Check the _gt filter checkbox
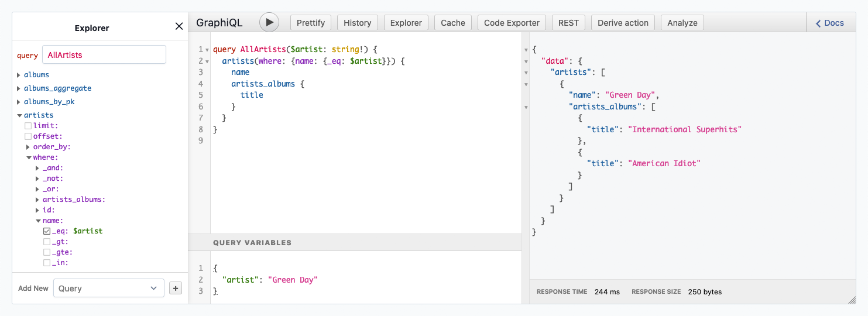Screen dimensions: 868x316 (x=47, y=242)
